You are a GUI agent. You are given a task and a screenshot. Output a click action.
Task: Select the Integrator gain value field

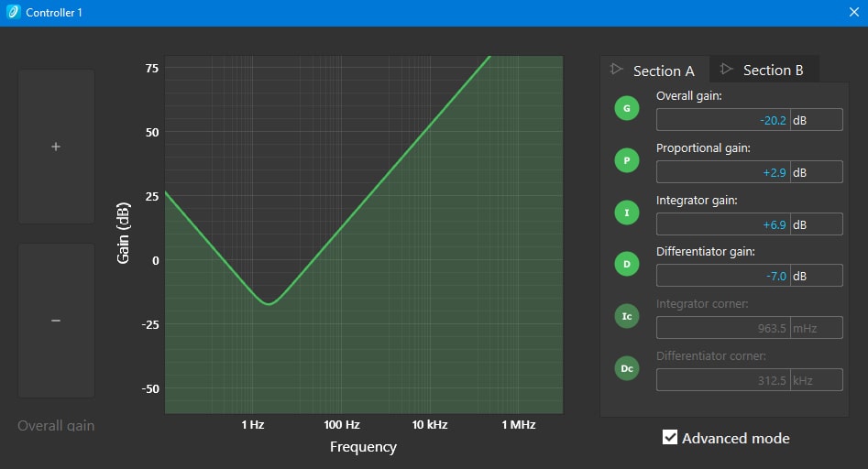723,224
